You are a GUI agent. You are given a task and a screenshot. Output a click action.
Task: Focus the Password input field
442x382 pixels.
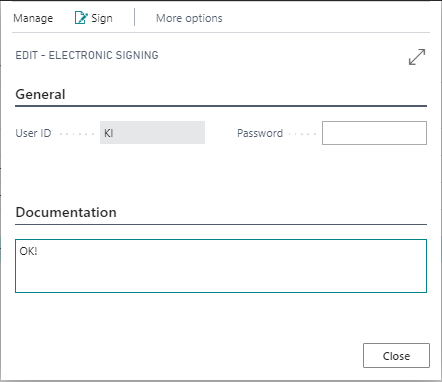(374, 133)
